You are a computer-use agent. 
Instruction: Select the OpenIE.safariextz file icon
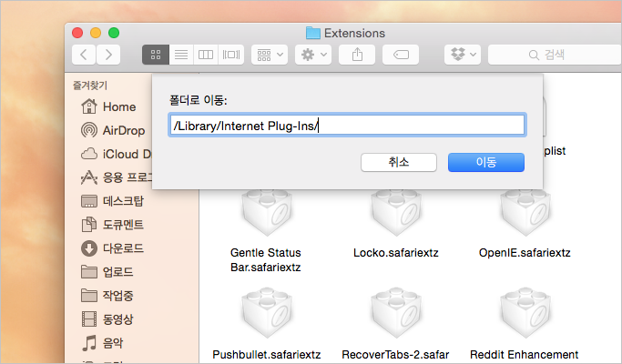pyautogui.click(x=525, y=213)
